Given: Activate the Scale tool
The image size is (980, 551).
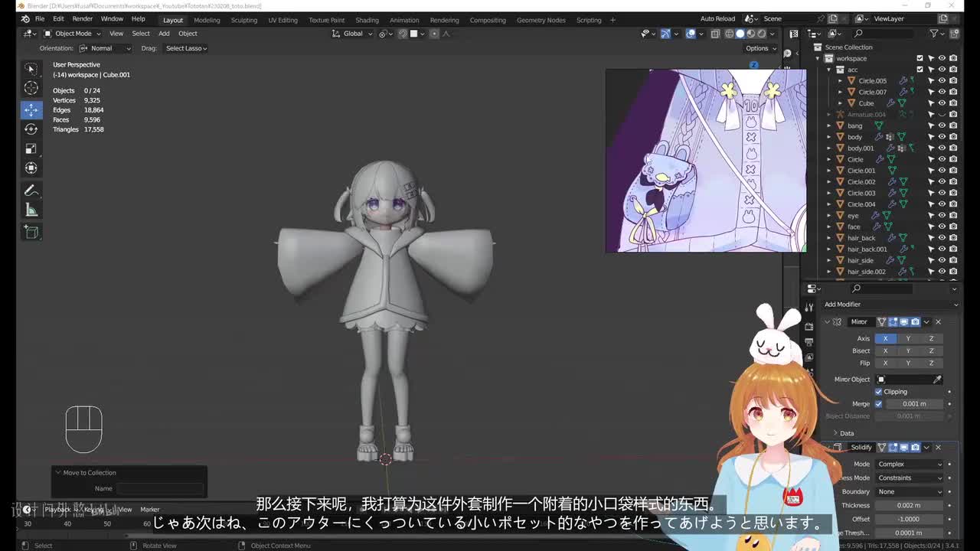Looking at the screenshot, I should tap(31, 148).
